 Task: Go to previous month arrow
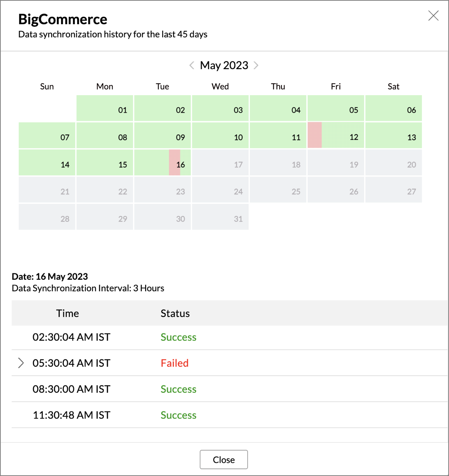click(x=192, y=65)
